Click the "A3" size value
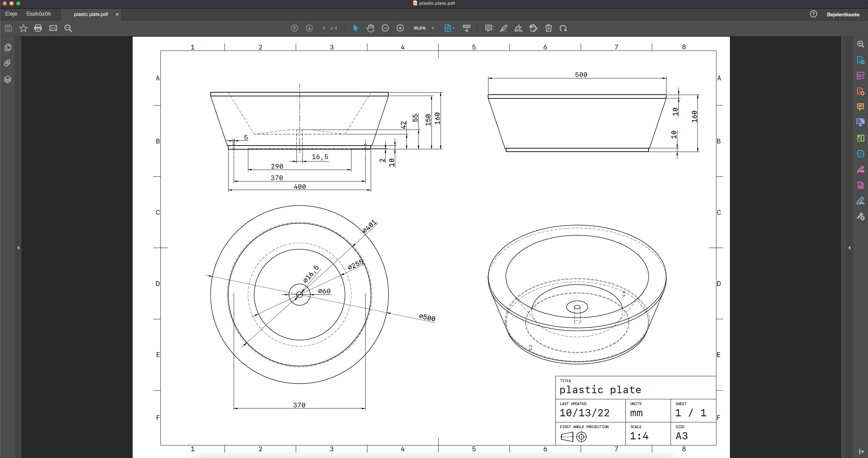Screen dimensions: 868x458 681,436
